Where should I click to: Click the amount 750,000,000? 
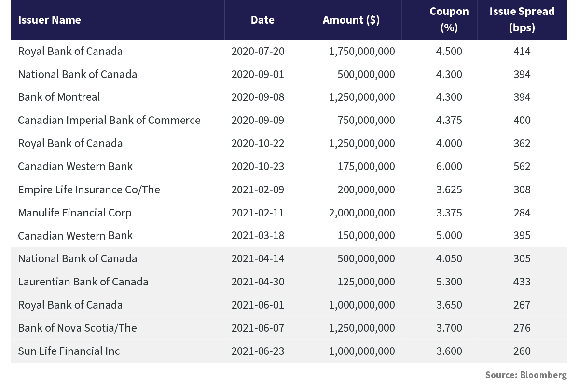tap(366, 120)
